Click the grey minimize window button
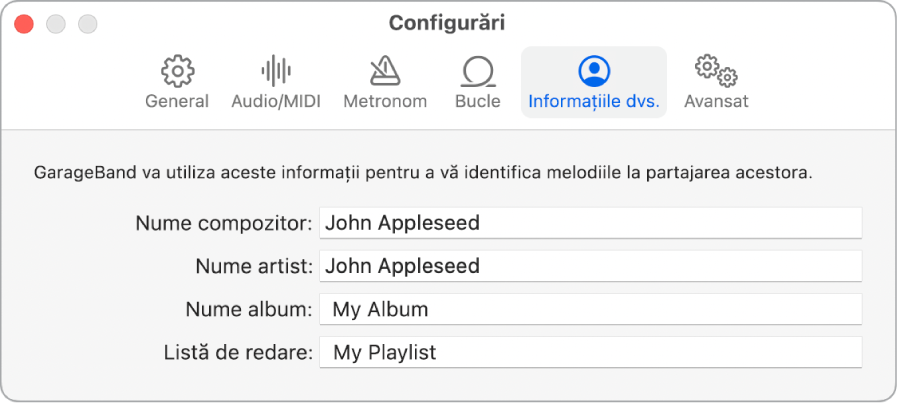 [x=56, y=23]
